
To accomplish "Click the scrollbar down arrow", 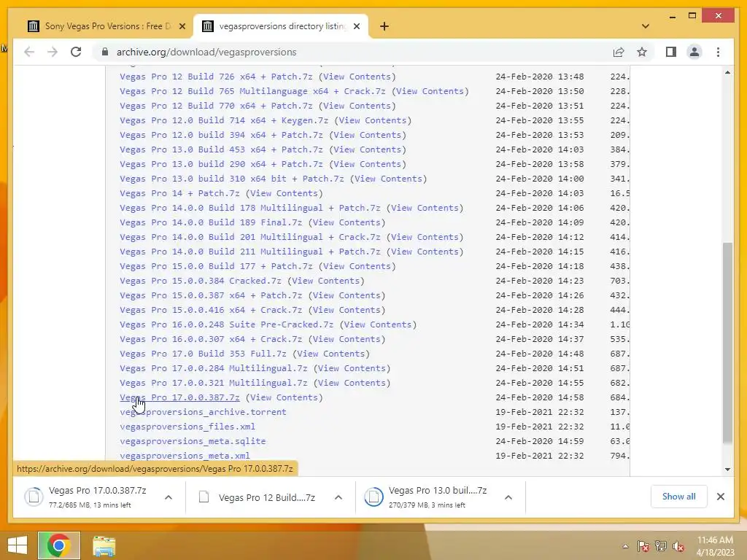I will click(x=727, y=469).
